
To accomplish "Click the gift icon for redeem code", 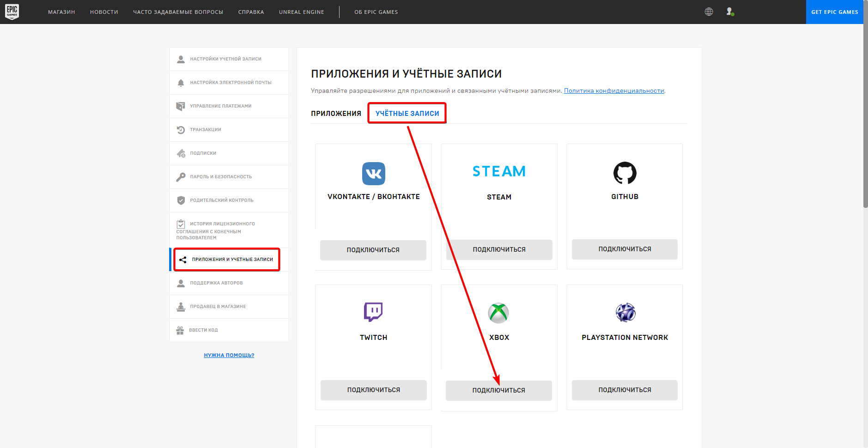I will click(x=180, y=330).
